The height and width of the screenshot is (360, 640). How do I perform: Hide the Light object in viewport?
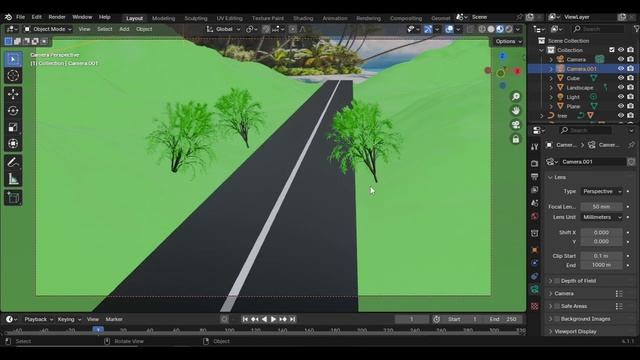click(x=621, y=97)
